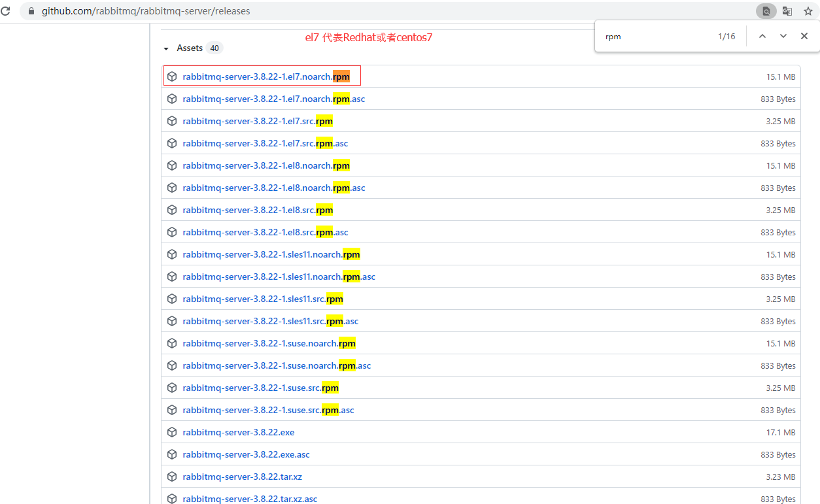Open rabbitmq-server-3.8.22-1.suse.src.rpm.asc link
Viewport: 820px width, 504px height.
click(x=269, y=410)
